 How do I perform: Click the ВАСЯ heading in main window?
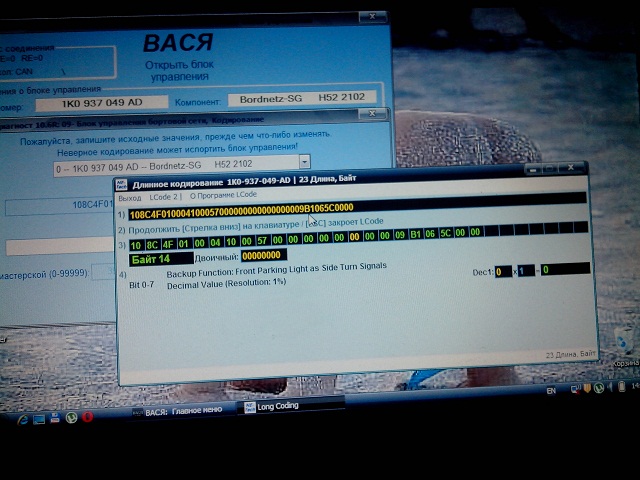[x=178, y=43]
